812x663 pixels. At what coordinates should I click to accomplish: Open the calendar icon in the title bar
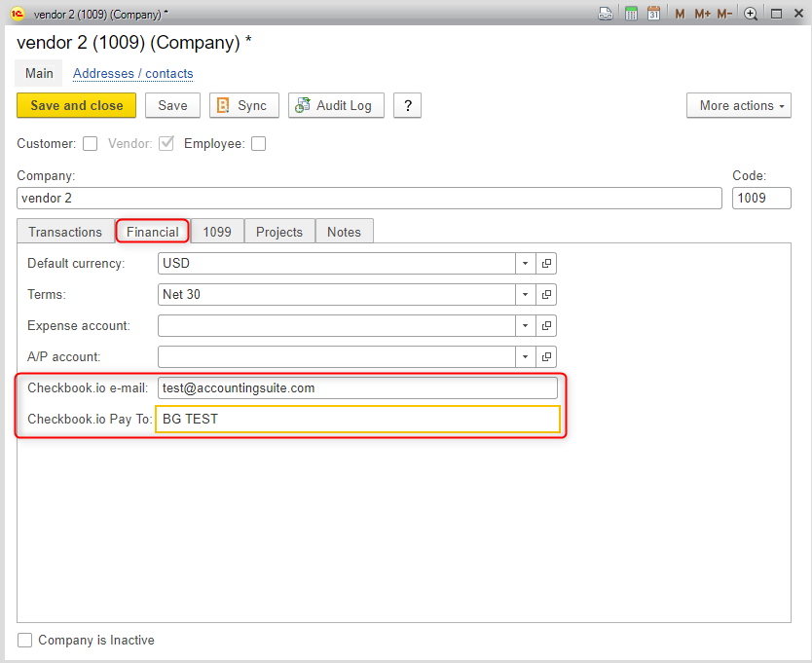653,13
